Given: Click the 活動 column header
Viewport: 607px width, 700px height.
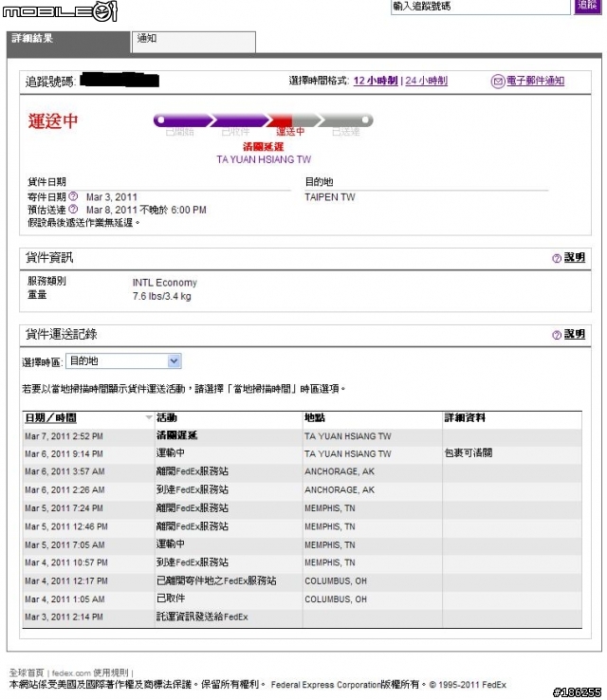Looking at the screenshot, I should coord(167,418).
